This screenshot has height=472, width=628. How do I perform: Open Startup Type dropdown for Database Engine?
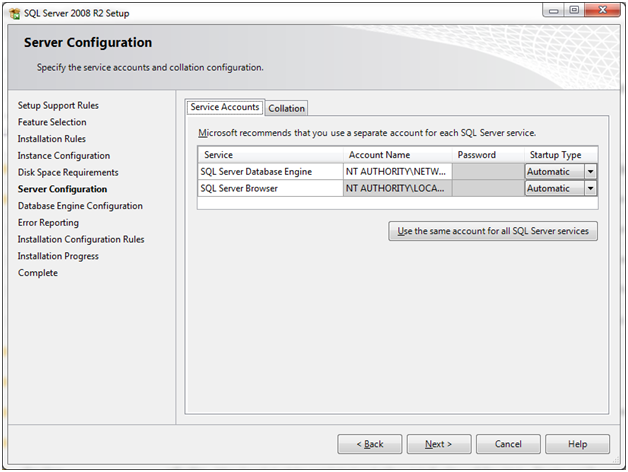tap(590, 171)
